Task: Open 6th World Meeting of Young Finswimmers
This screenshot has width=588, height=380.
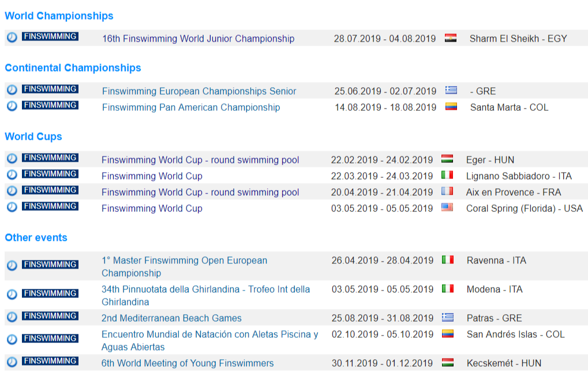Action: 188,363
